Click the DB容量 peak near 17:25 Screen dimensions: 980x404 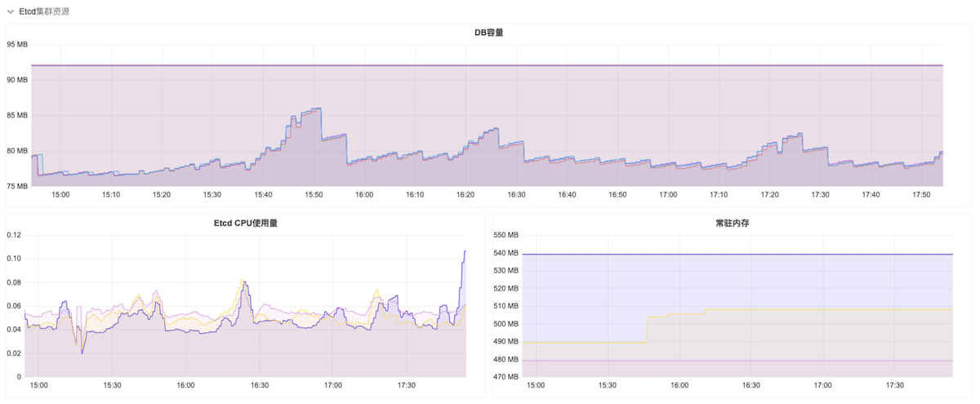point(799,134)
